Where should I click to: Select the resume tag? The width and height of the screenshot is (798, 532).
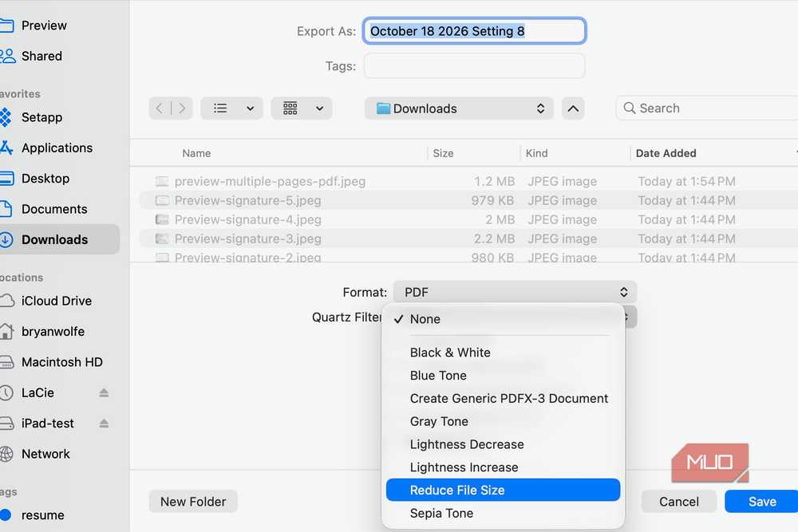[x=42, y=514]
